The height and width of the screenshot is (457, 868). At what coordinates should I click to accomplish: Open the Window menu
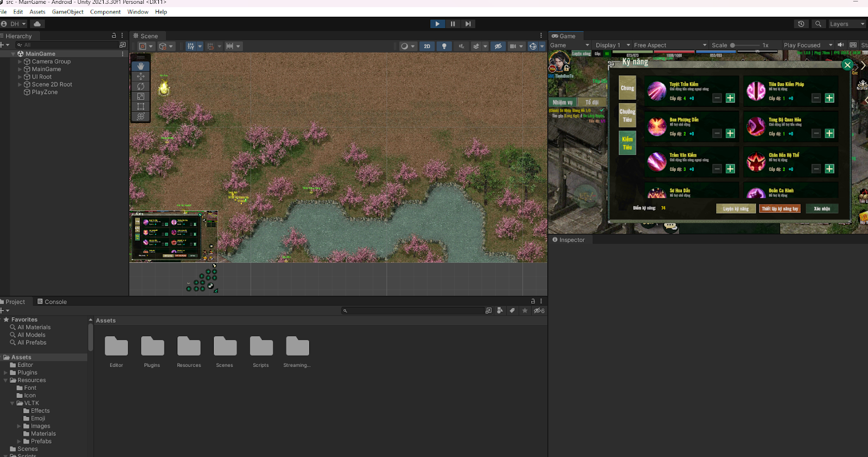point(138,11)
